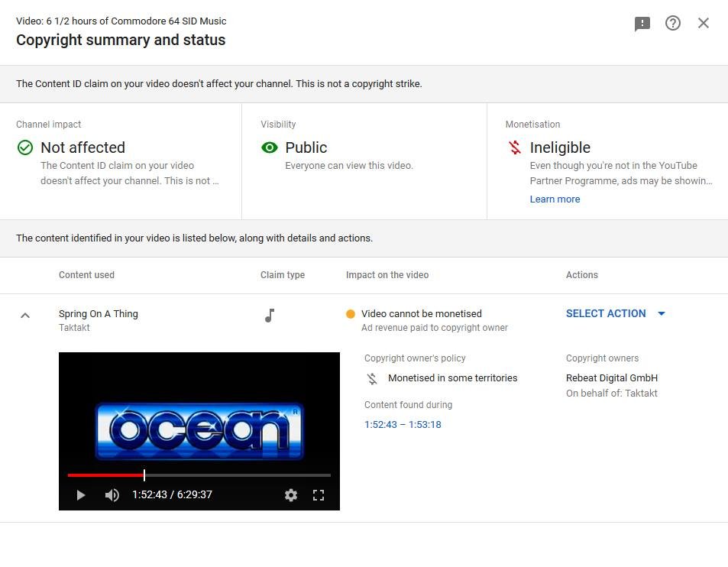Open the SELECT ACTION dropdown
Viewport: 728px width, 567px height.
click(x=606, y=313)
